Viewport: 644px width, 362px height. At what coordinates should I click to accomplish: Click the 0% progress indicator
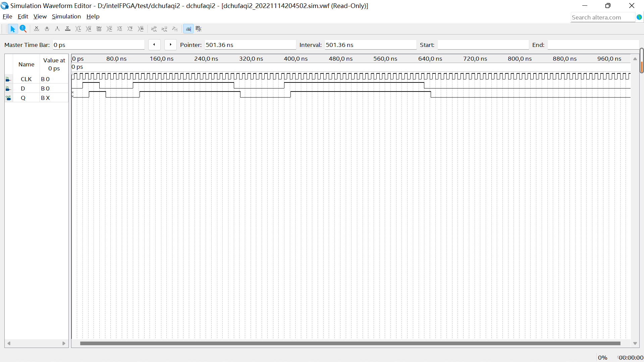pyautogui.click(x=602, y=358)
